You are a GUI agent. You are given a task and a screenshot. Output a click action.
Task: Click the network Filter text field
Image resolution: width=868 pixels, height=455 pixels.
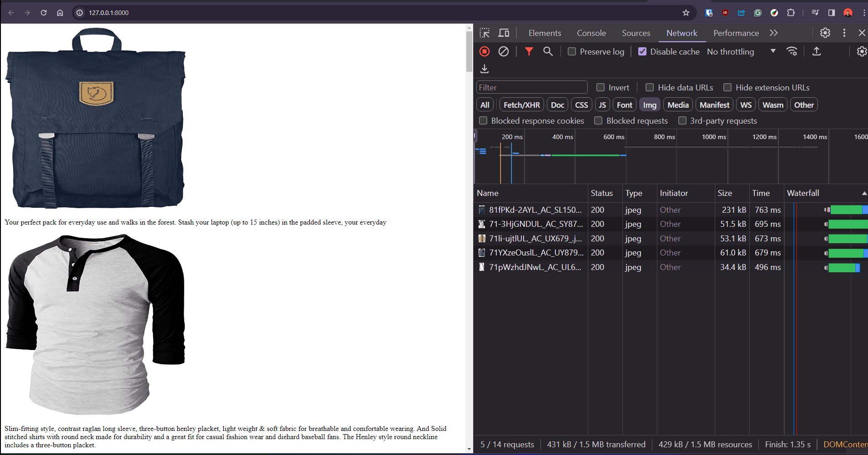531,88
